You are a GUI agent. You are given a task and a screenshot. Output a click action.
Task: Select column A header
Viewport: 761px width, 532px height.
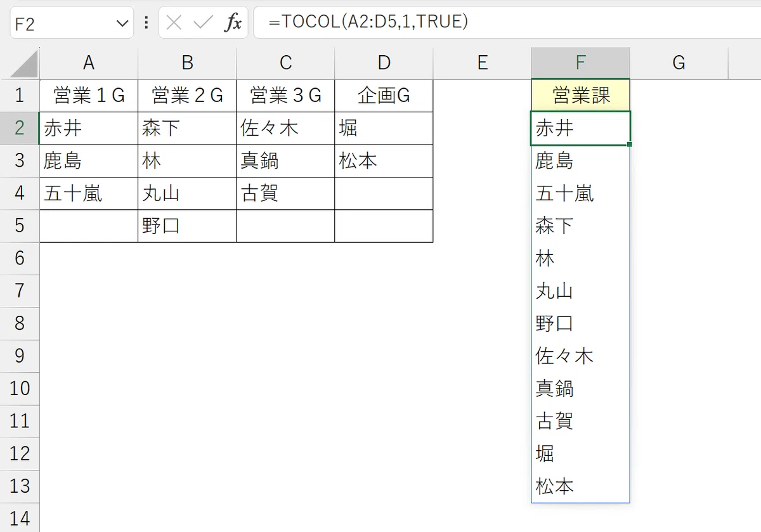coord(89,63)
